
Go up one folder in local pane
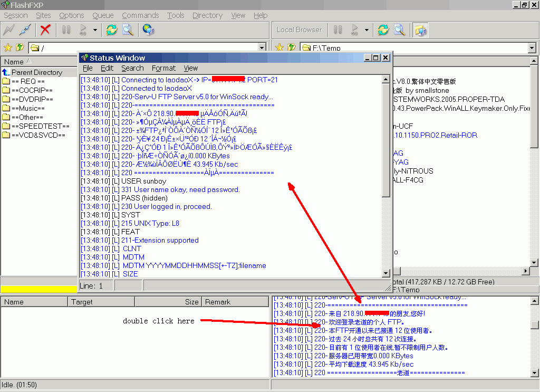point(292,48)
